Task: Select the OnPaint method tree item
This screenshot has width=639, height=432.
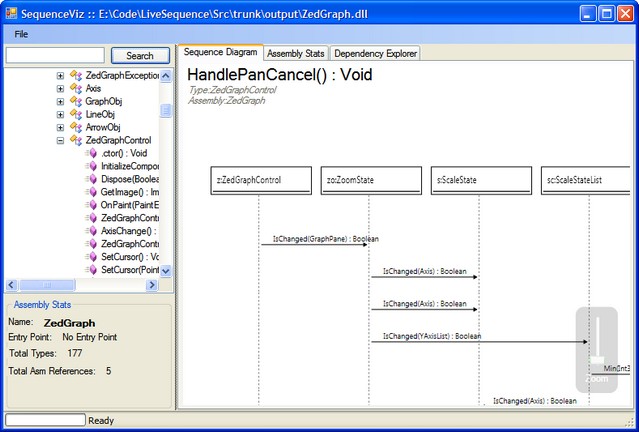Action: click(130, 205)
